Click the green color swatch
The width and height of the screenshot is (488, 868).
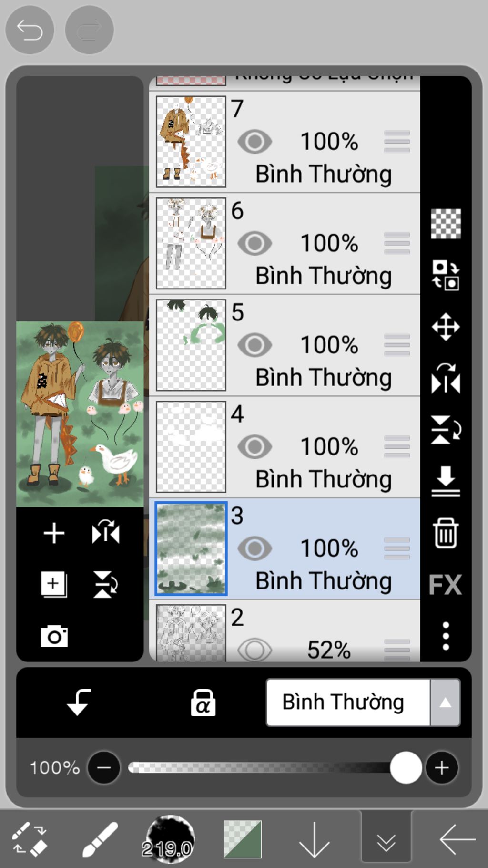tap(243, 839)
